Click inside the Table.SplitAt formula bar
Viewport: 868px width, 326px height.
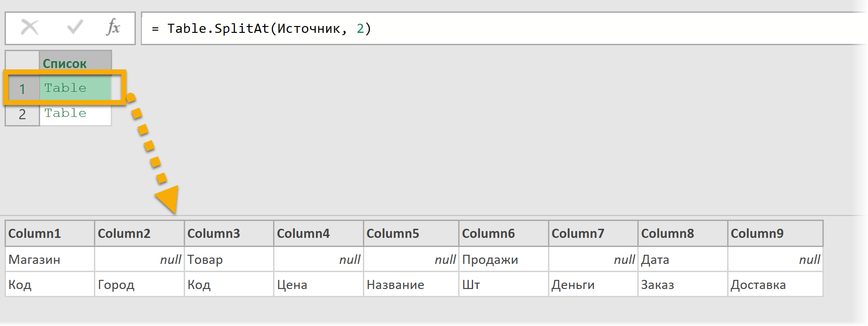point(501,28)
